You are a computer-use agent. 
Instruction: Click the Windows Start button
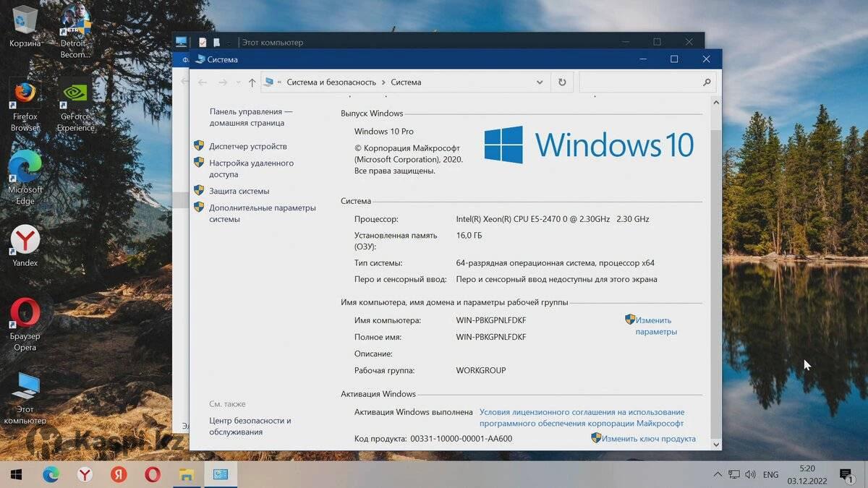click(x=16, y=475)
